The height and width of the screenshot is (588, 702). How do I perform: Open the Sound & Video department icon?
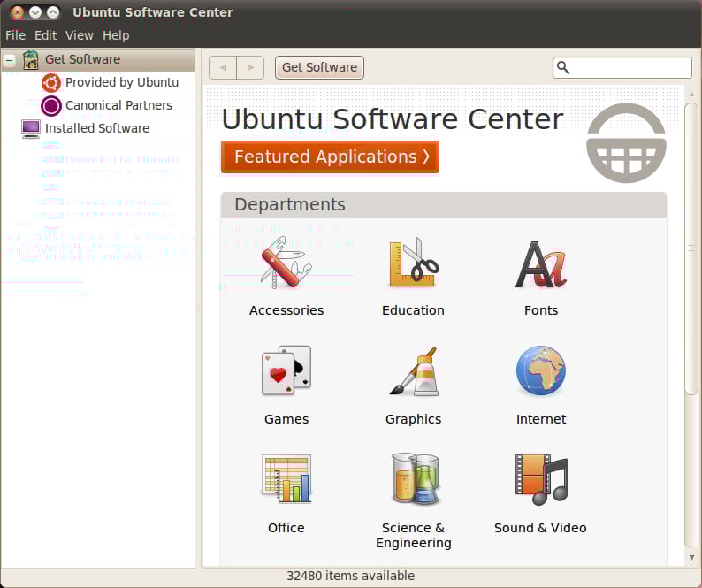pos(540,479)
